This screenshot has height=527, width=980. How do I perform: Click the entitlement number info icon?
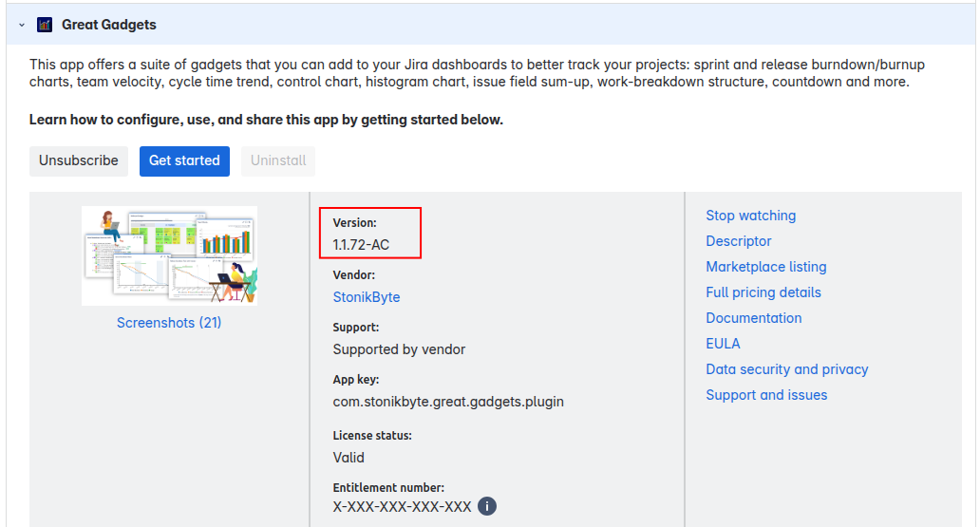click(x=487, y=506)
